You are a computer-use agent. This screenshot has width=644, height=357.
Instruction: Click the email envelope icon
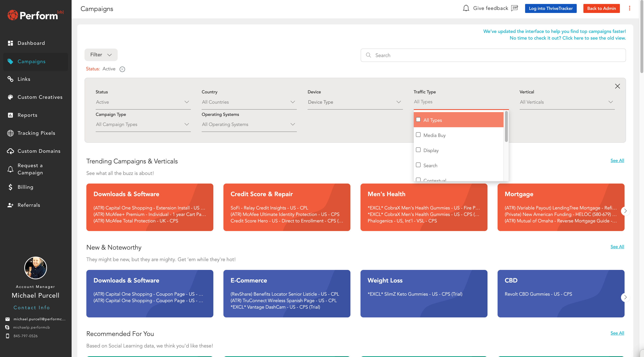(x=8, y=319)
